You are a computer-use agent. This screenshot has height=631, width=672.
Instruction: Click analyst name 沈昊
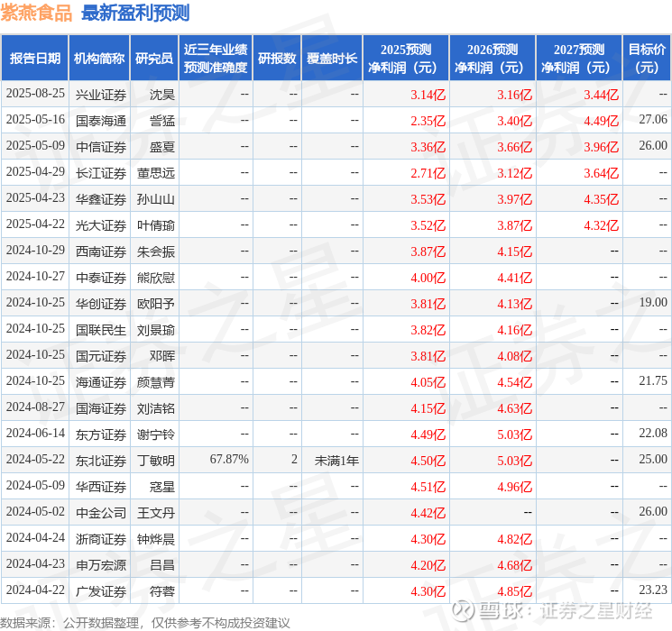(x=162, y=95)
